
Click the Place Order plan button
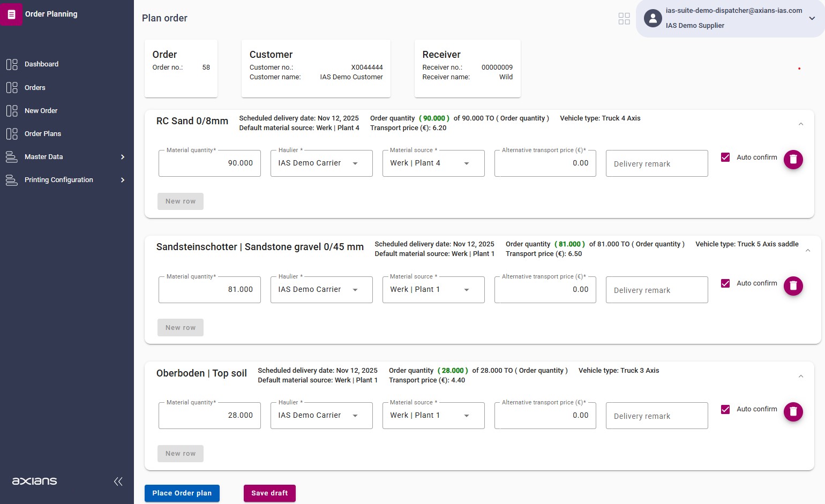pyautogui.click(x=182, y=493)
